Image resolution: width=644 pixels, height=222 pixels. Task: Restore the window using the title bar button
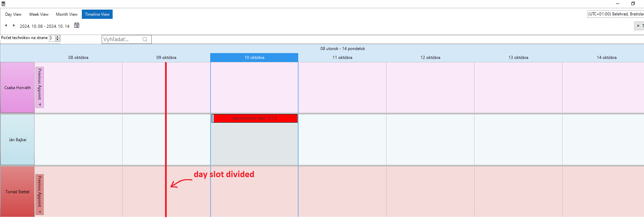click(633, 3)
